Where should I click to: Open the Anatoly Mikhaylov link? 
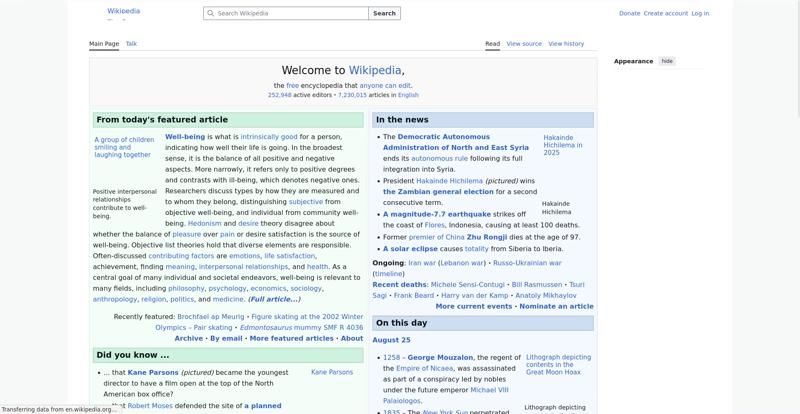[546, 296]
